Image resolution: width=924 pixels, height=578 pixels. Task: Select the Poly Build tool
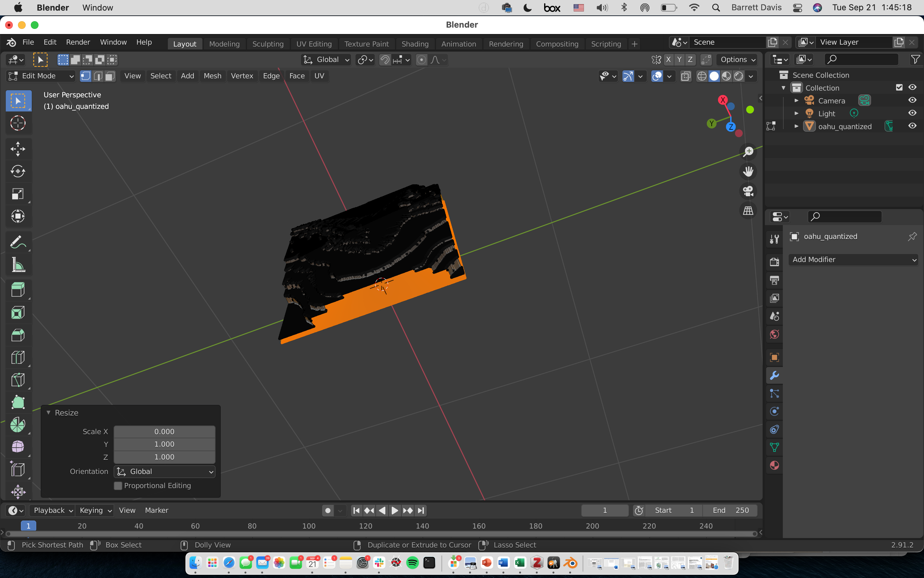click(x=18, y=402)
